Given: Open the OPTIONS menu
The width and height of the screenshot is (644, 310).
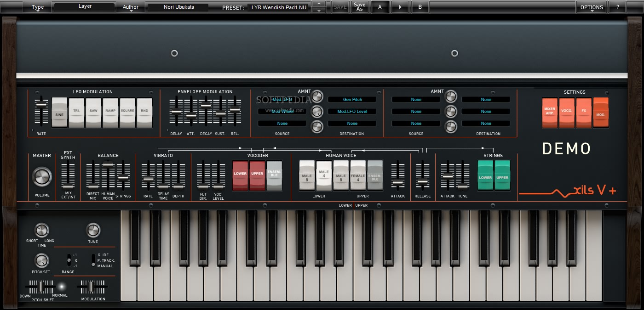Looking at the screenshot, I should click(x=592, y=7).
